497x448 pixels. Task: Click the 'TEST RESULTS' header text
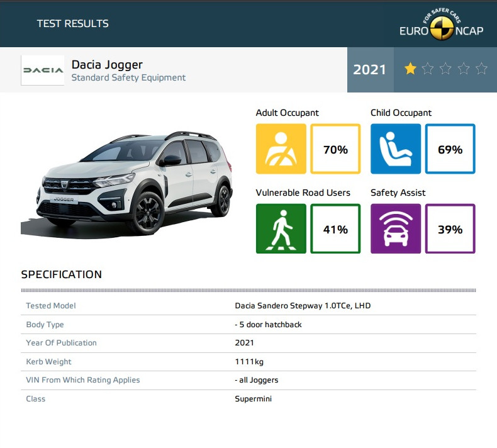(x=72, y=23)
